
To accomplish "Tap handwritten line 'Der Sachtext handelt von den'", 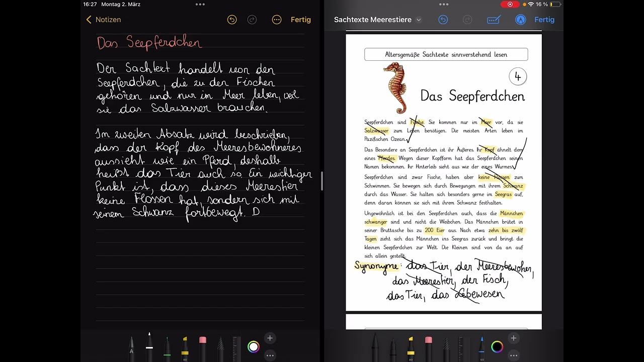I will coord(186,69).
